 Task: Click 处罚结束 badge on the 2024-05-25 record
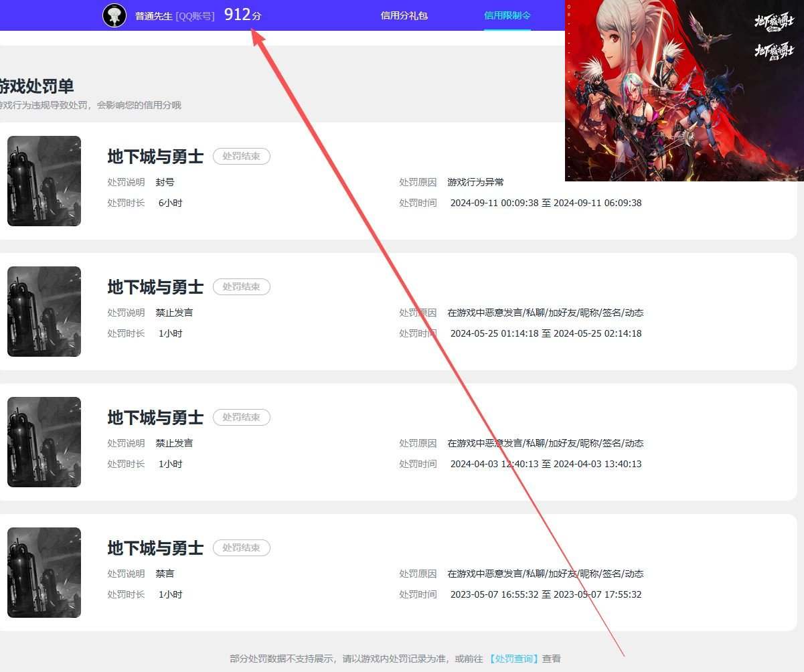click(x=242, y=286)
